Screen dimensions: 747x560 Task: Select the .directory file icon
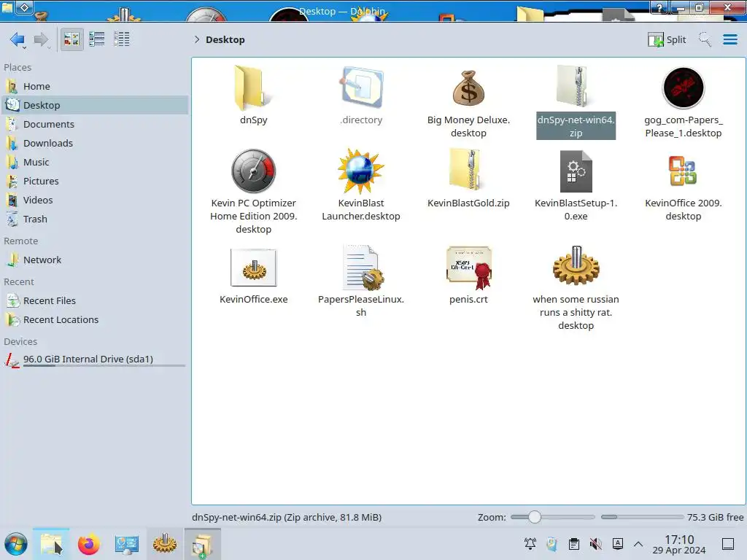361,87
